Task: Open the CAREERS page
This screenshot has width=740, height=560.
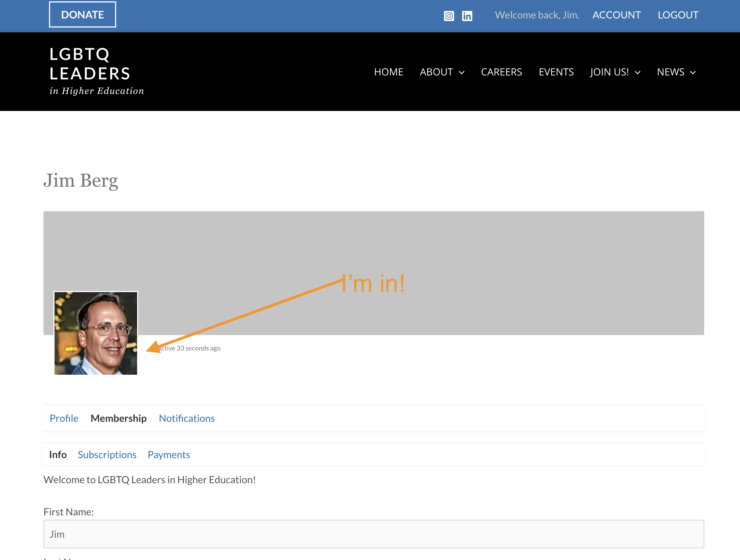Action: tap(502, 72)
